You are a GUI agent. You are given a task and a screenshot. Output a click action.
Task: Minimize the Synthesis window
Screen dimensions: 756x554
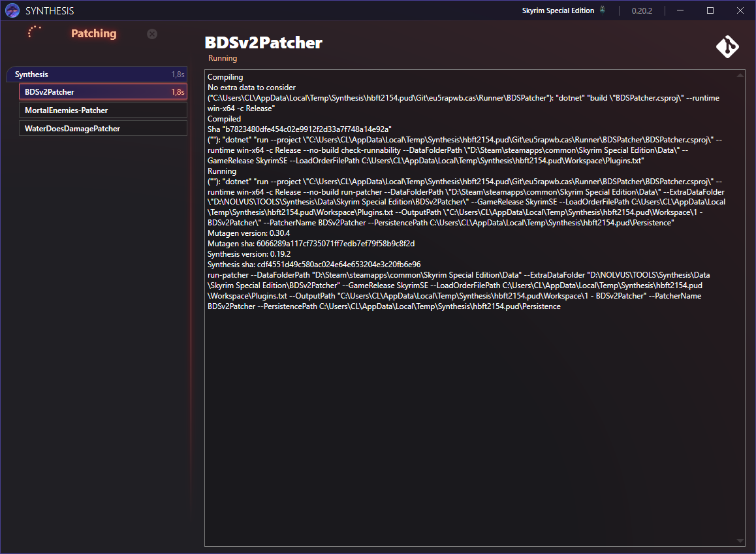680,10
